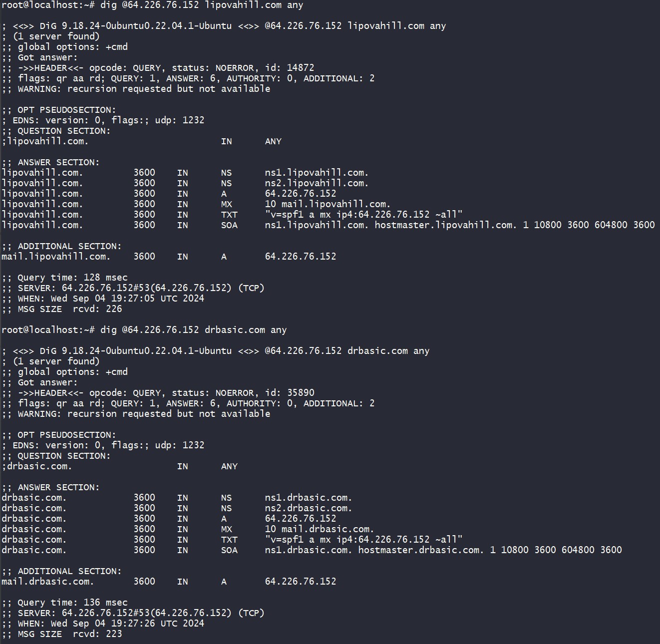
Task: Click the Query time: 128 msec line
Action: pos(65,278)
